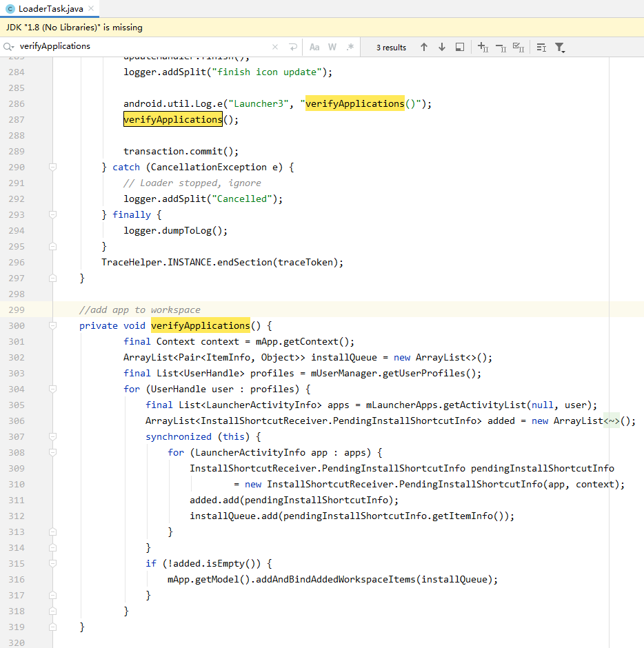
Task: Collapse inner for loop at line 308
Action: [x=52, y=452]
